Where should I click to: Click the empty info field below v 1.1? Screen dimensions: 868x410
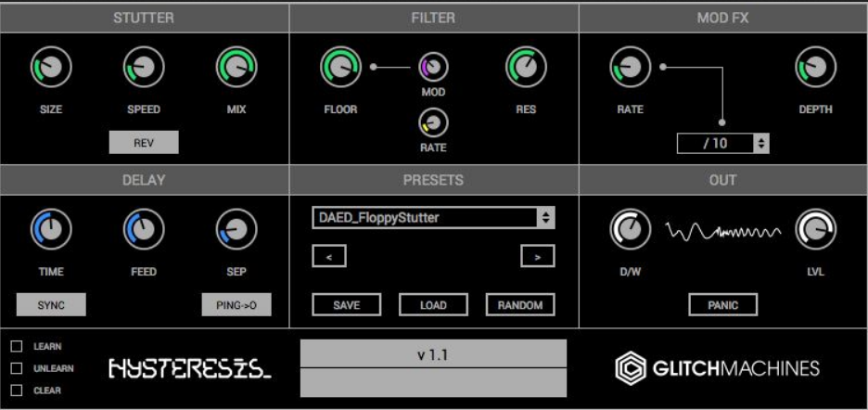click(x=433, y=383)
